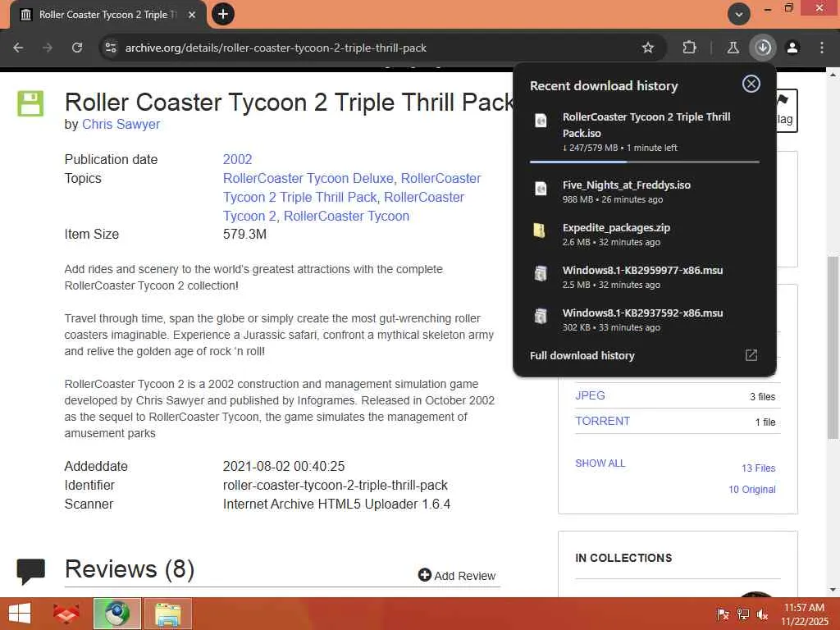The width and height of the screenshot is (840, 630).
Task: Open the red app in taskbar
Action: coord(66,614)
